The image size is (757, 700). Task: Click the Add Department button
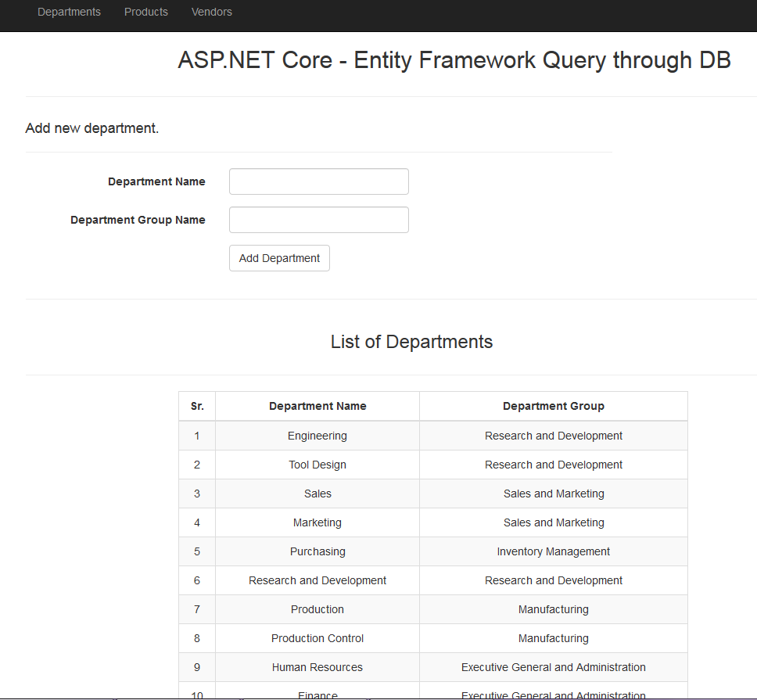[x=279, y=257]
